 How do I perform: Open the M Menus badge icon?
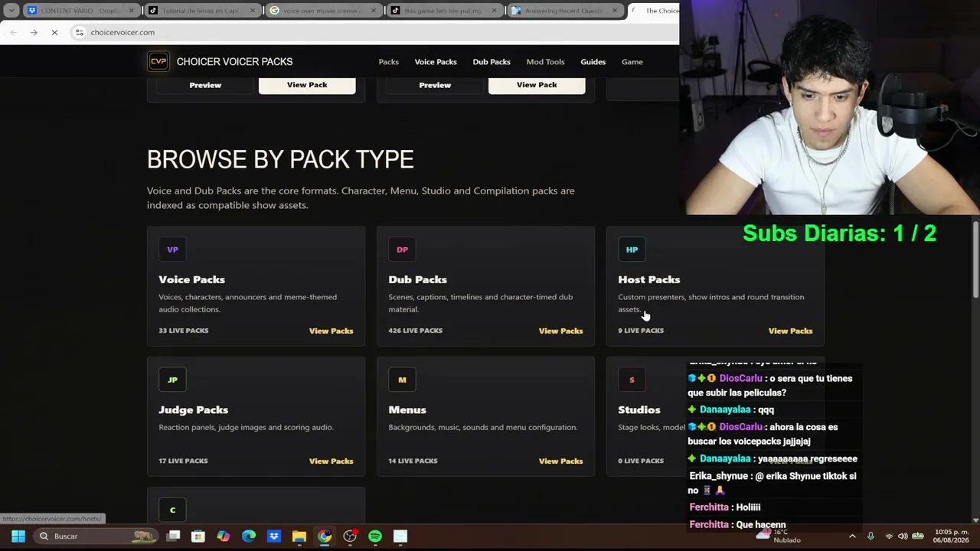[x=402, y=380]
